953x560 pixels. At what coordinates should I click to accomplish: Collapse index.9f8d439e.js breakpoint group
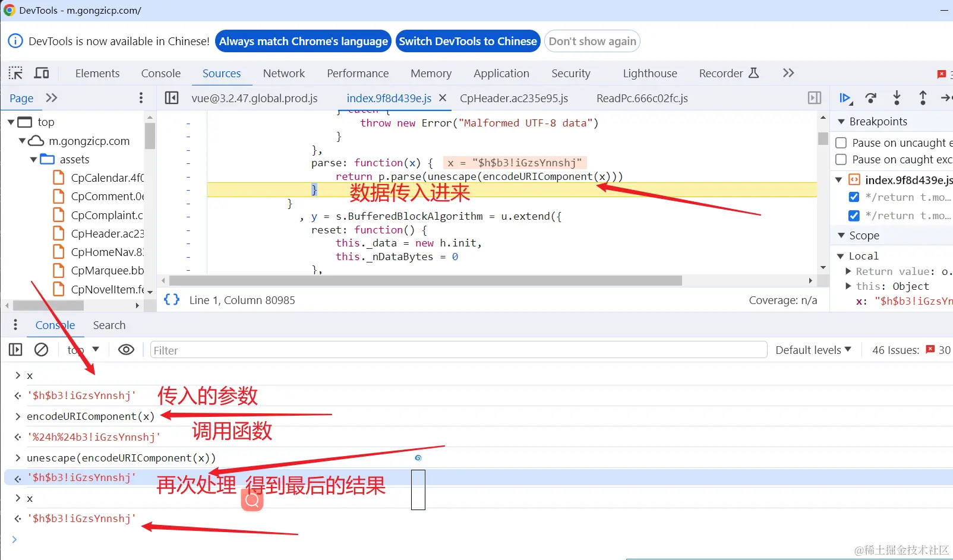point(839,180)
